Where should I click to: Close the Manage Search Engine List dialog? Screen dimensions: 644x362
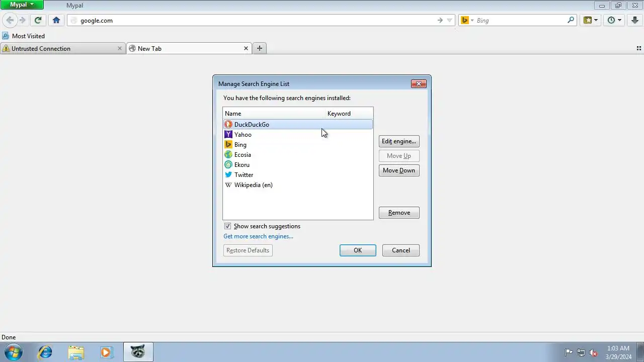[x=419, y=84]
